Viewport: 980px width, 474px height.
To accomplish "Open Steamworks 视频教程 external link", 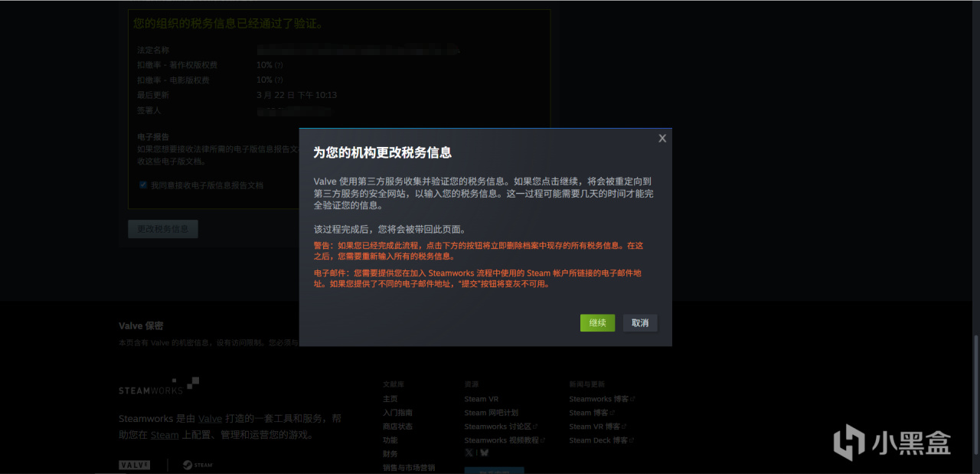I will [505, 440].
